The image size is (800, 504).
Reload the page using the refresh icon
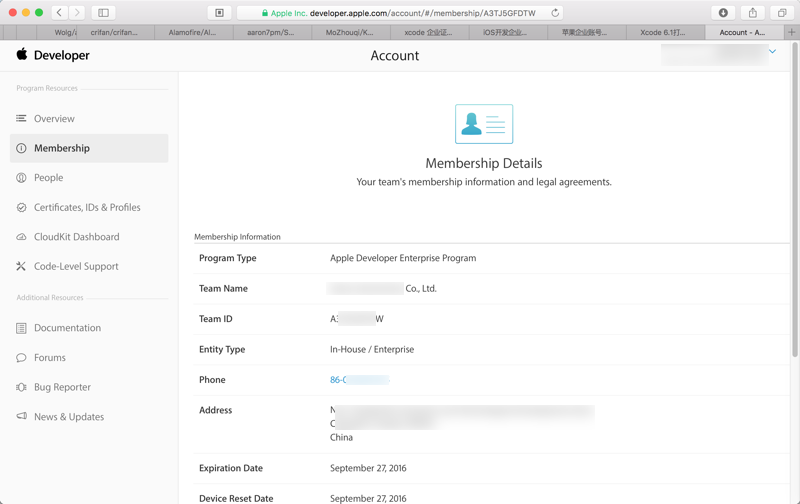[555, 13]
